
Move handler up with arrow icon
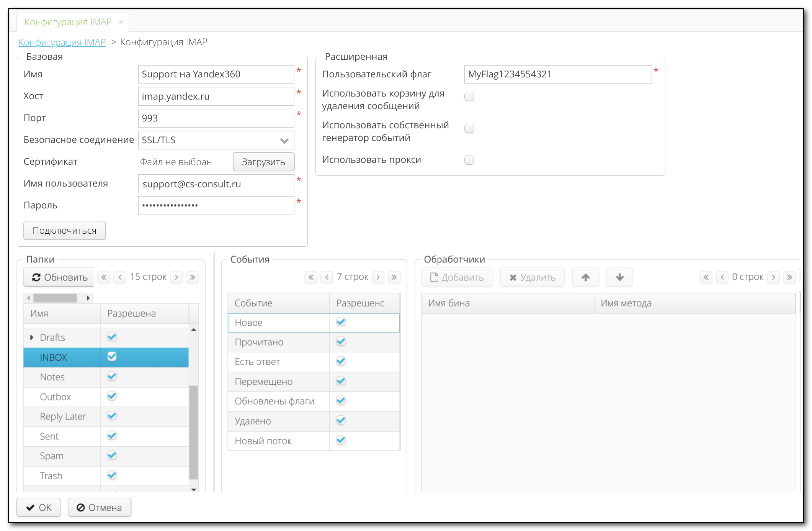(585, 277)
